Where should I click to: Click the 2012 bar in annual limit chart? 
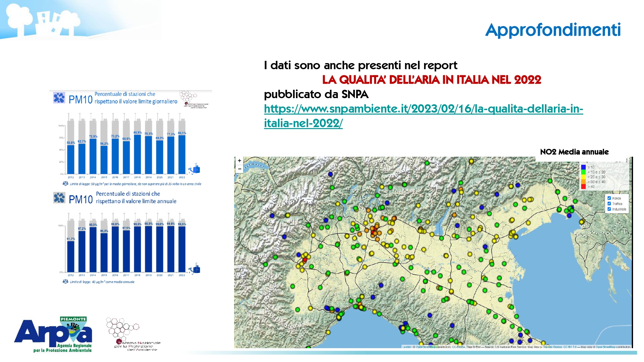click(71, 256)
